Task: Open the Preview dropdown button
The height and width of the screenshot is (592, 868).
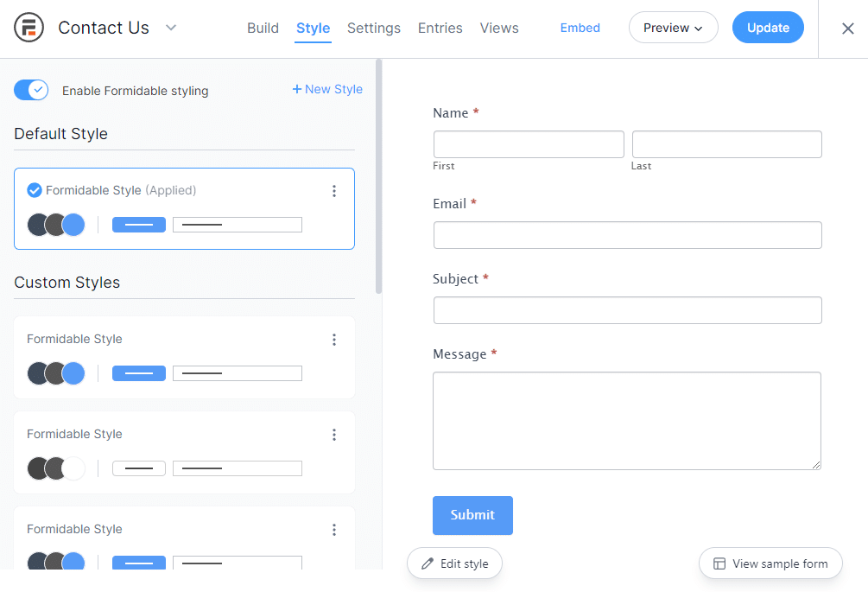Action: tap(673, 28)
